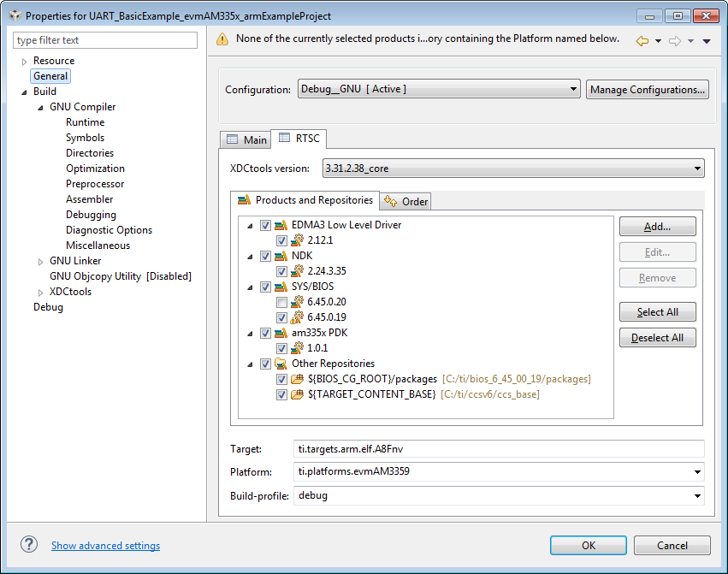This screenshot has width=728, height=574.
Task: Click the yellow warning icon beside the message
Action: 222,39
